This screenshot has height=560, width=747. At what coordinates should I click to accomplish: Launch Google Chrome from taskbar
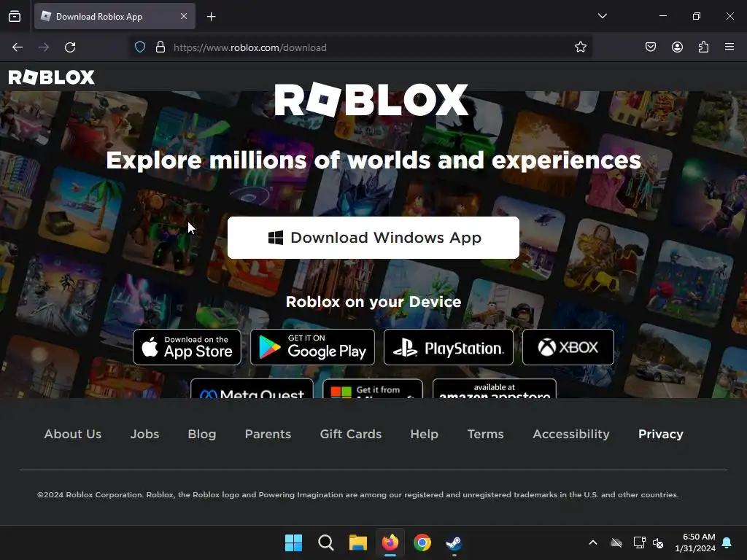click(422, 542)
